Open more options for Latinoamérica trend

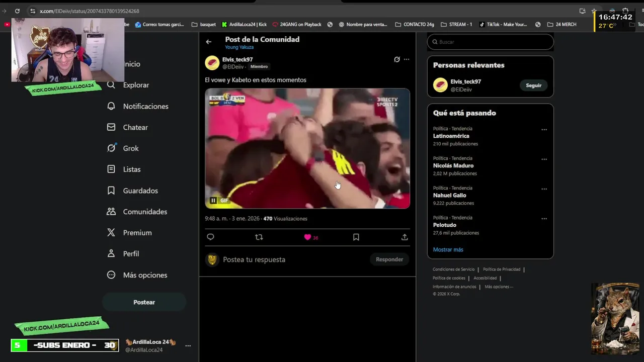[x=544, y=130]
